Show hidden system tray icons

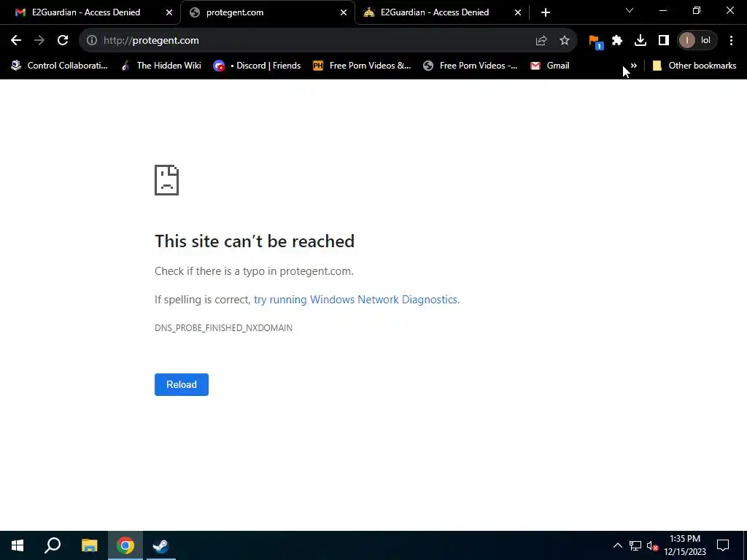617,545
